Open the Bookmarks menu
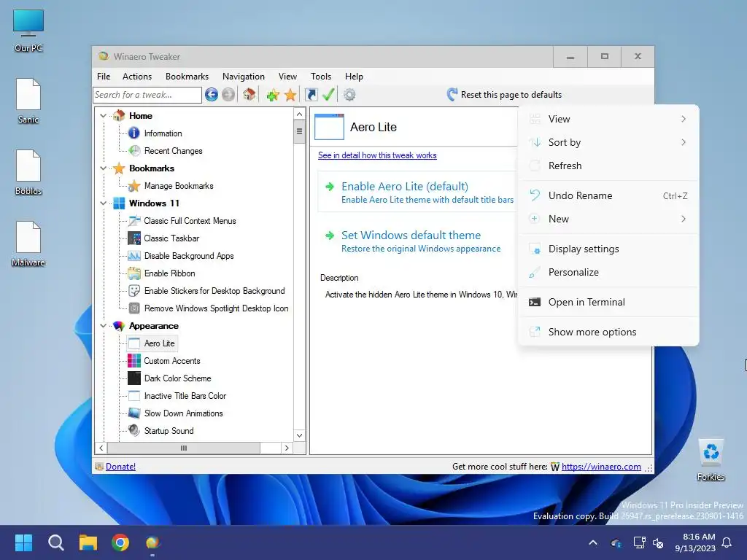 coord(187,76)
